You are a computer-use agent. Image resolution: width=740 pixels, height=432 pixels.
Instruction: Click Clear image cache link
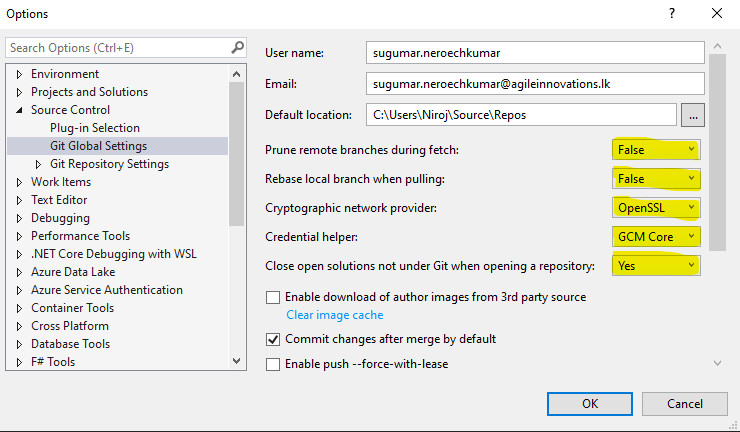point(334,315)
